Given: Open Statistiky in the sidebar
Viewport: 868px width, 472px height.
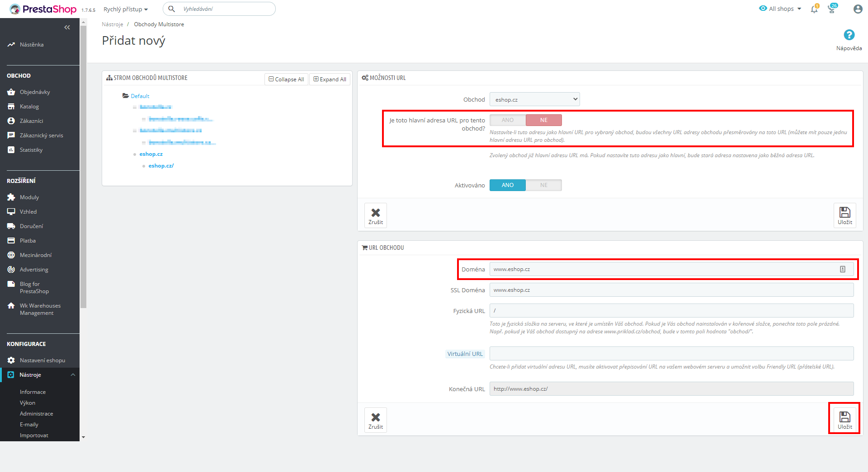Looking at the screenshot, I should [x=31, y=150].
